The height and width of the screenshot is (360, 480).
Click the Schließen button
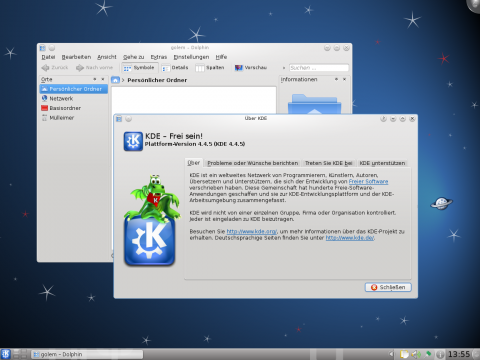[x=388, y=287]
